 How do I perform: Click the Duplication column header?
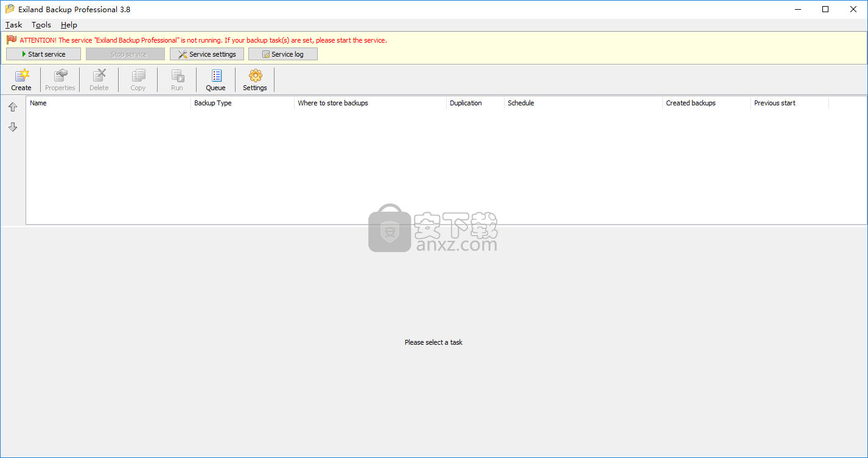click(x=475, y=103)
